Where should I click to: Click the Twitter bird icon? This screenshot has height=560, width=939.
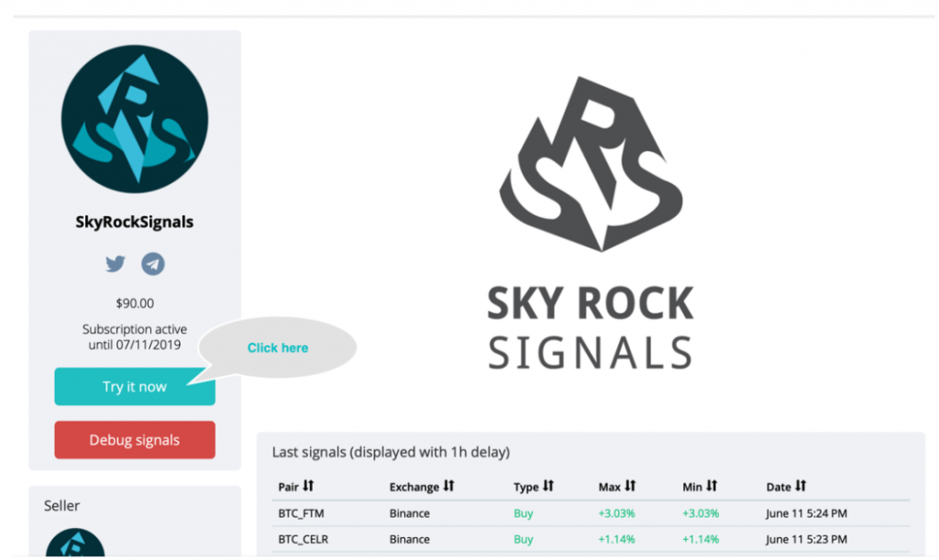pos(115,264)
